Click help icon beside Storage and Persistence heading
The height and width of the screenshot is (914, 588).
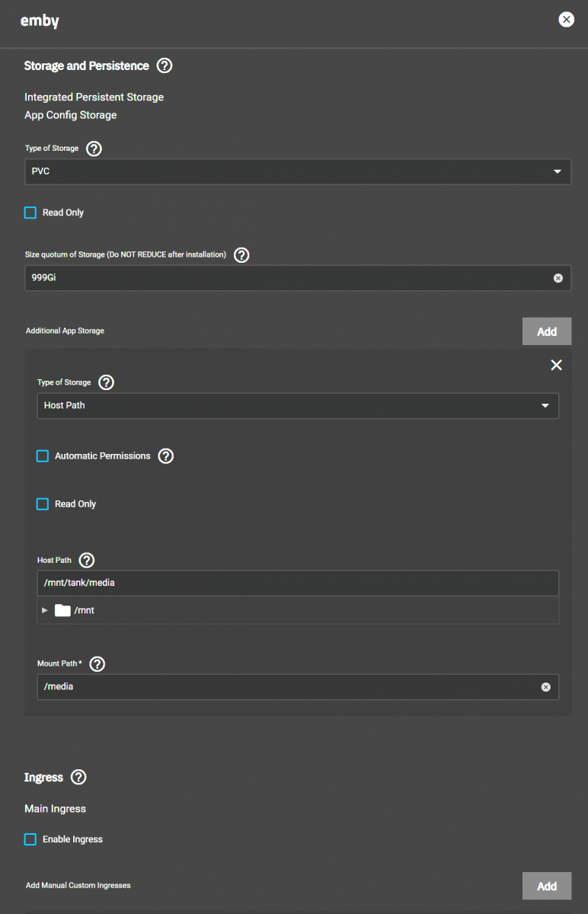164,66
